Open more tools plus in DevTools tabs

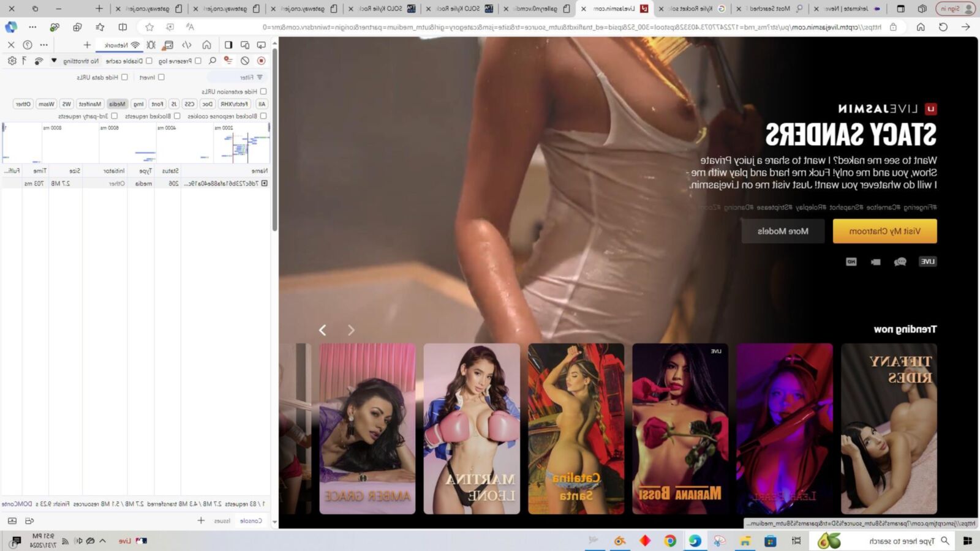coord(87,45)
